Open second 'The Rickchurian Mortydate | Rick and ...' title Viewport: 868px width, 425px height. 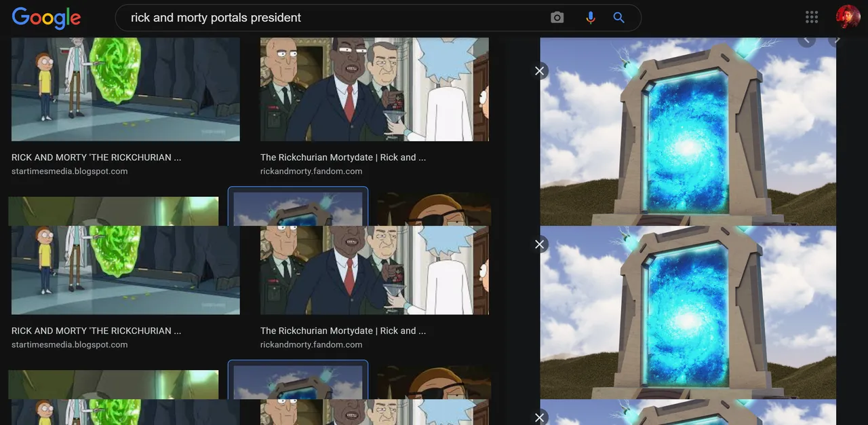(x=343, y=331)
